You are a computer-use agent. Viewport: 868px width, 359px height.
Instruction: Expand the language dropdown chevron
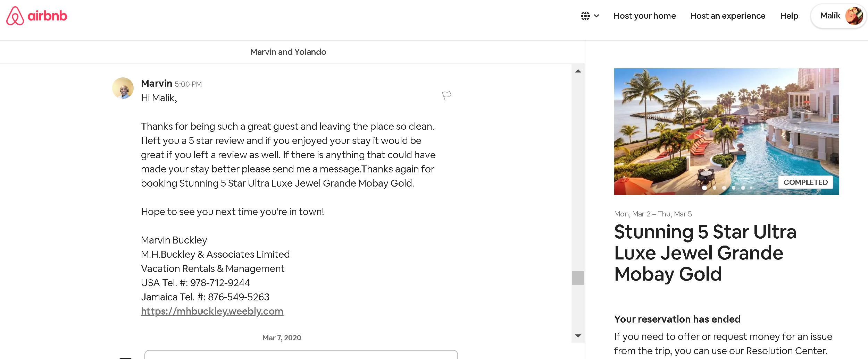pyautogui.click(x=596, y=16)
